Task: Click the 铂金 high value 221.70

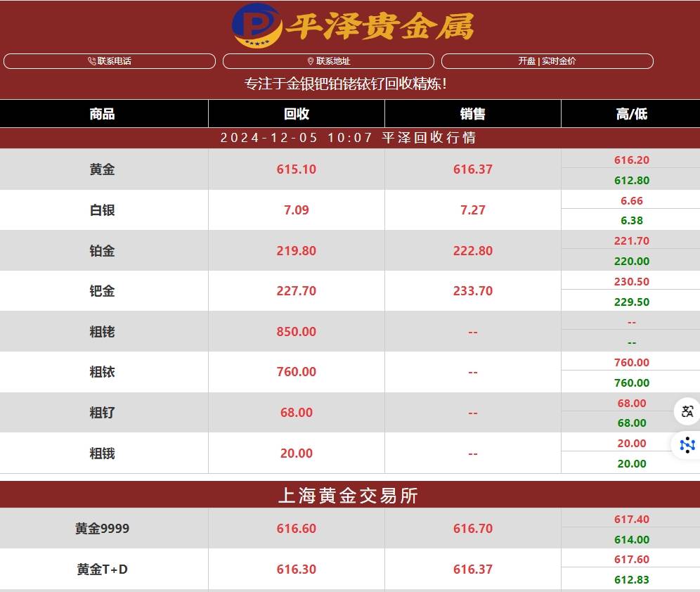Action: click(x=632, y=240)
